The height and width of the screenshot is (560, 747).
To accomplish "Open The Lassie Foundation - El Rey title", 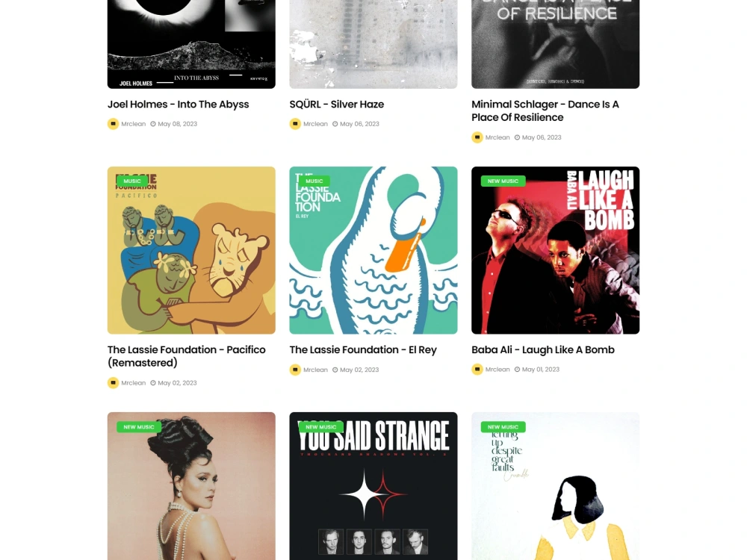I will [363, 350].
